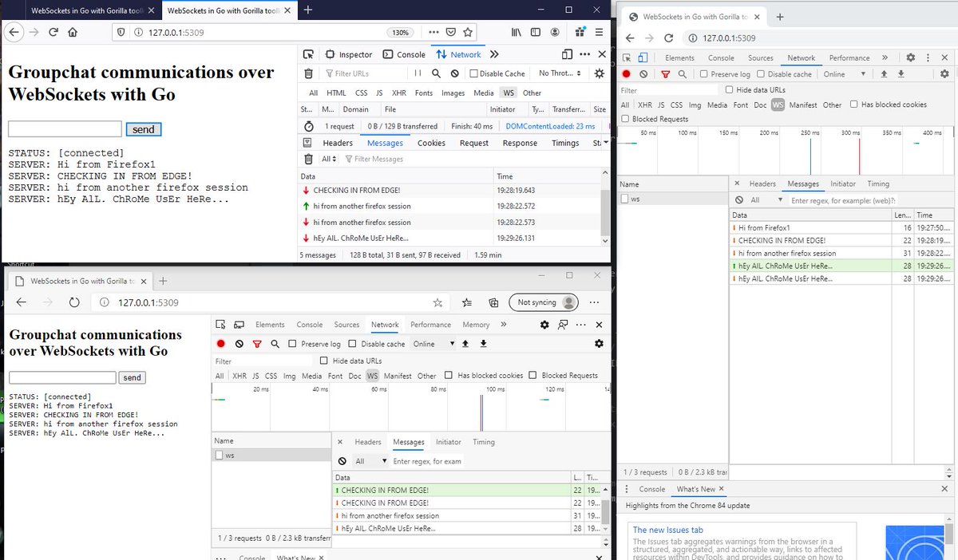Screen dimensions: 958x560
Task: Switch to Edge Memory tab
Action: 476,325
